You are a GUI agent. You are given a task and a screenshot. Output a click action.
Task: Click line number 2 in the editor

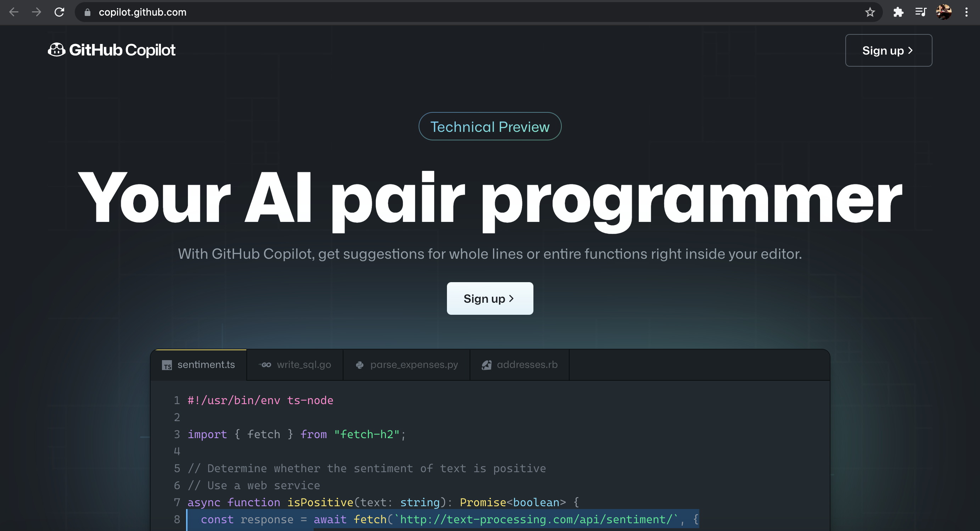(x=177, y=417)
